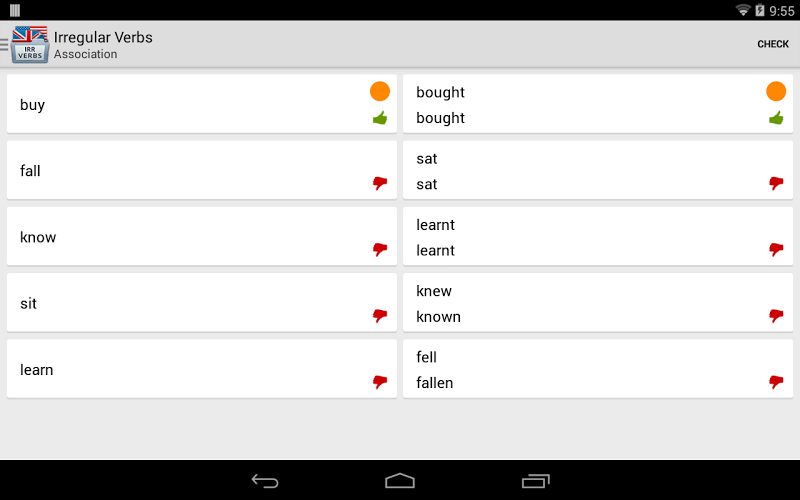This screenshot has width=800, height=500.
Task: Open the Irregular Verbs app icon drawer
Action: (x=28, y=44)
